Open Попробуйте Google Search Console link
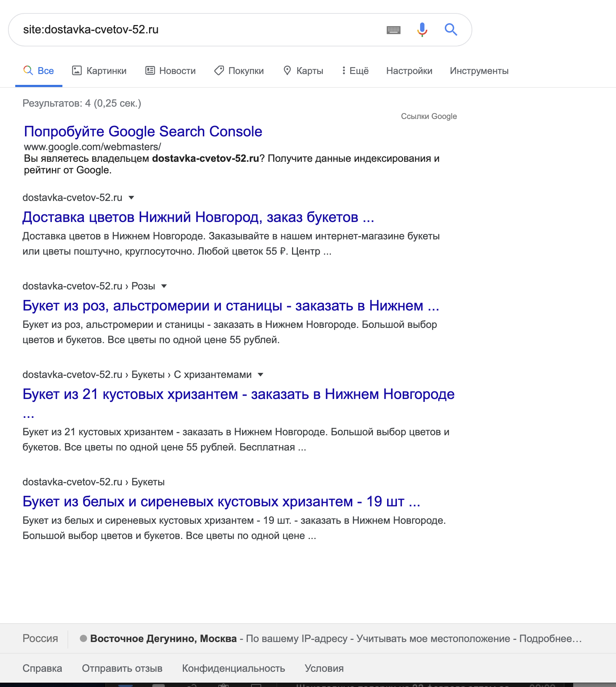616x687 pixels. [143, 131]
